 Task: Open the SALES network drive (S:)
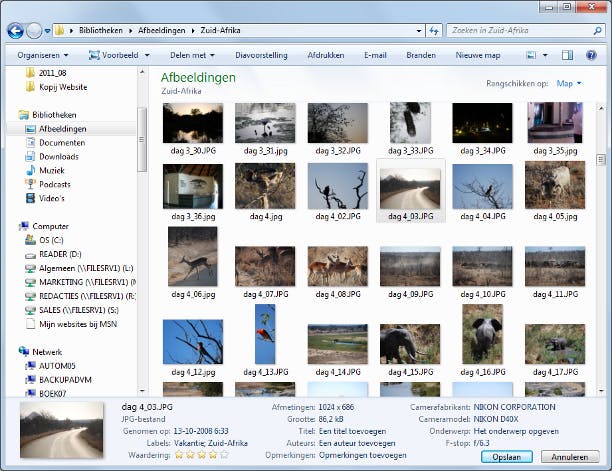click(79, 310)
